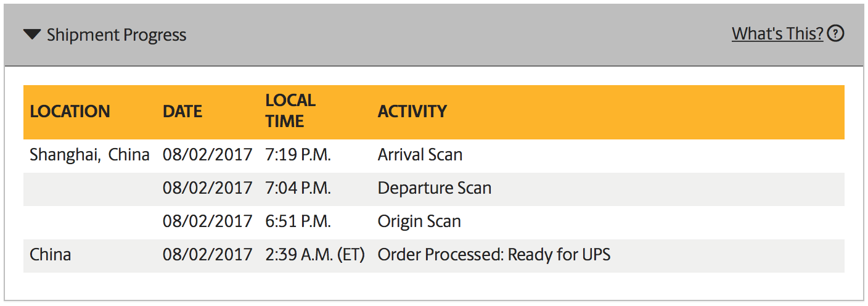The height and width of the screenshot is (306, 868).
Task: Click the 6:51 P.M. time cell
Action: pos(298,221)
